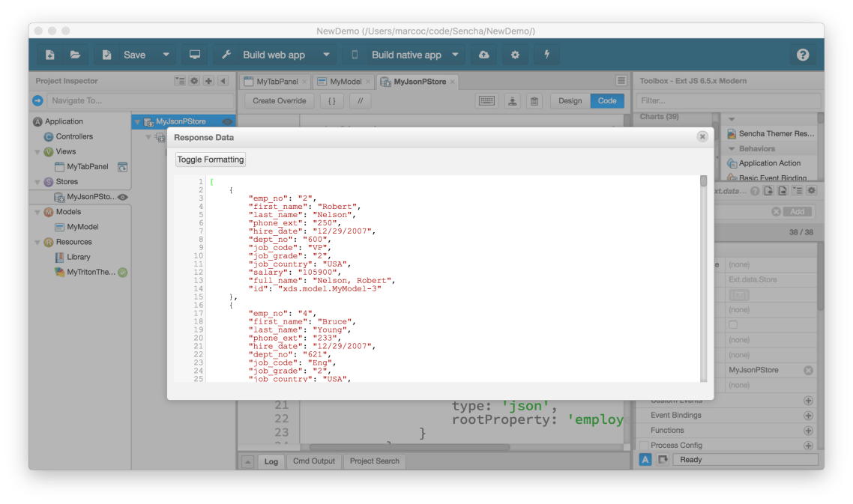Click the config panel help question icon
This screenshot has width=853, height=504.
[755, 191]
